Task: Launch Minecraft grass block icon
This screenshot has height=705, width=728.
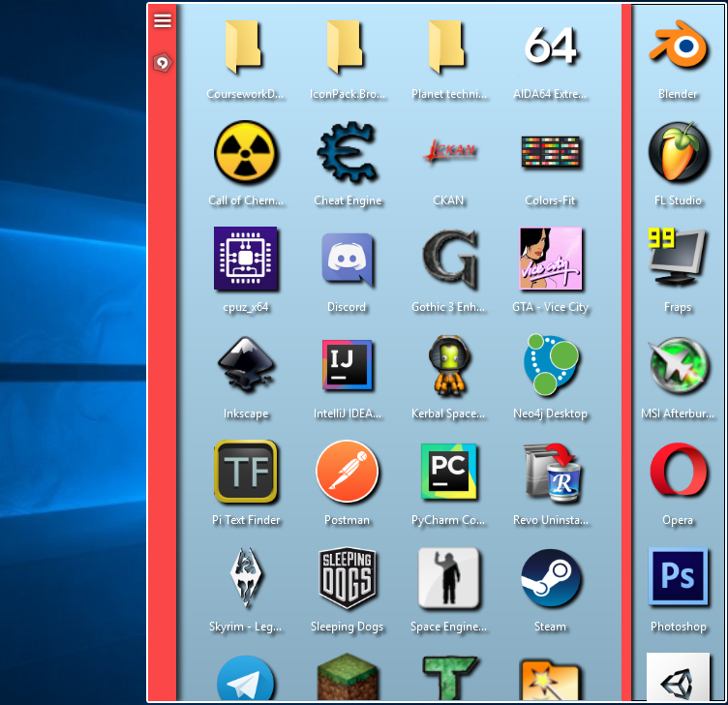Action: pos(347,677)
